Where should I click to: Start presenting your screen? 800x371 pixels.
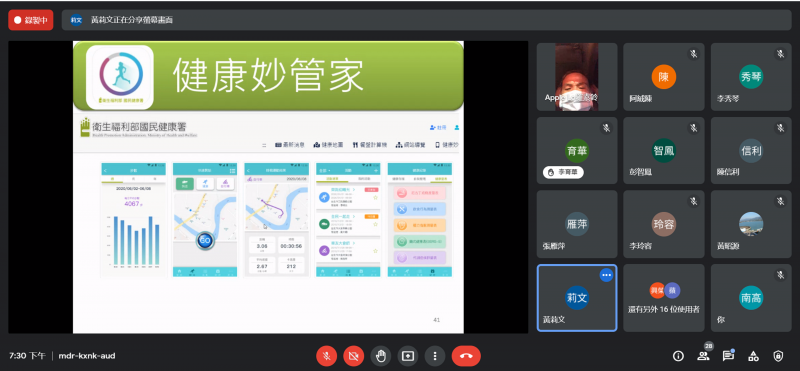point(408,356)
